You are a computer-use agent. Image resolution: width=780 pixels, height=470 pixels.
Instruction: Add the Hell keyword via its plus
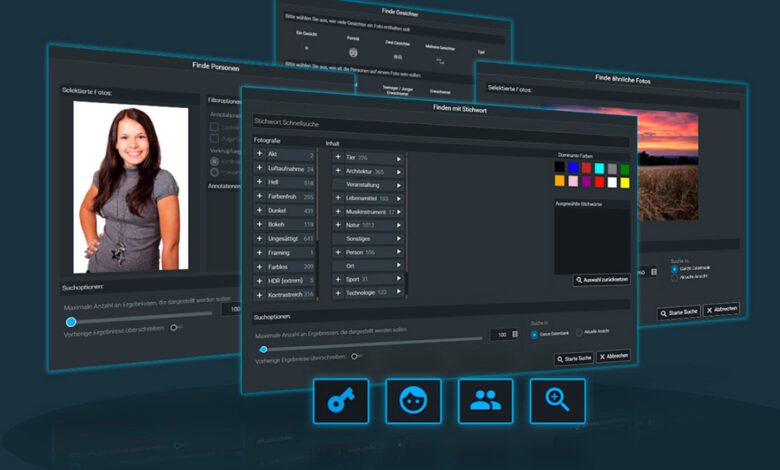tap(259, 182)
